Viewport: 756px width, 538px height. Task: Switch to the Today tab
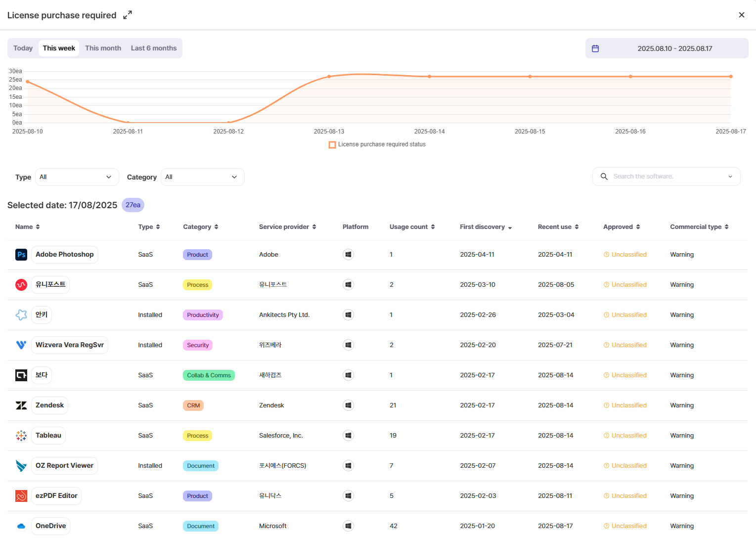tap(23, 48)
